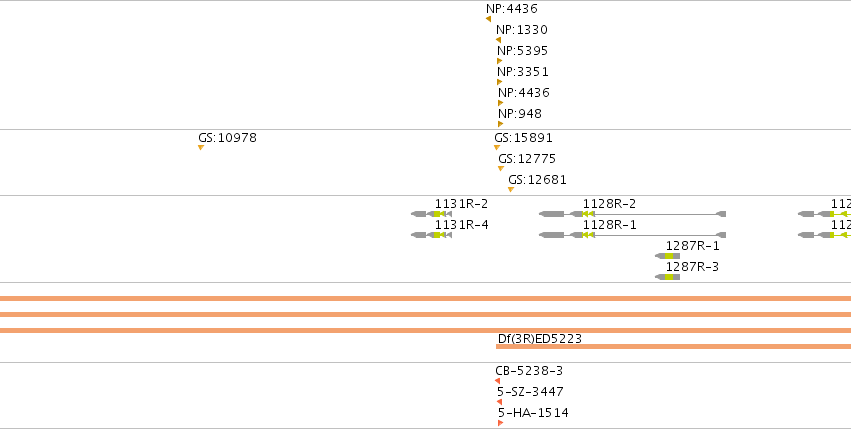The height and width of the screenshot is (429, 851).
Task: Select the 1131R-2 transcript glyph
Action: click(x=431, y=214)
